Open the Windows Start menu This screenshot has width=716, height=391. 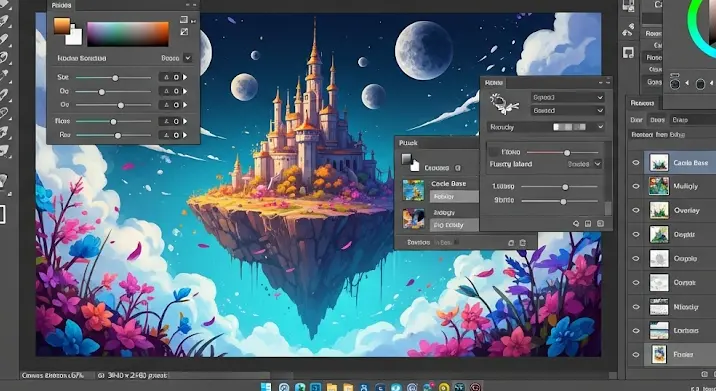tap(266, 387)
